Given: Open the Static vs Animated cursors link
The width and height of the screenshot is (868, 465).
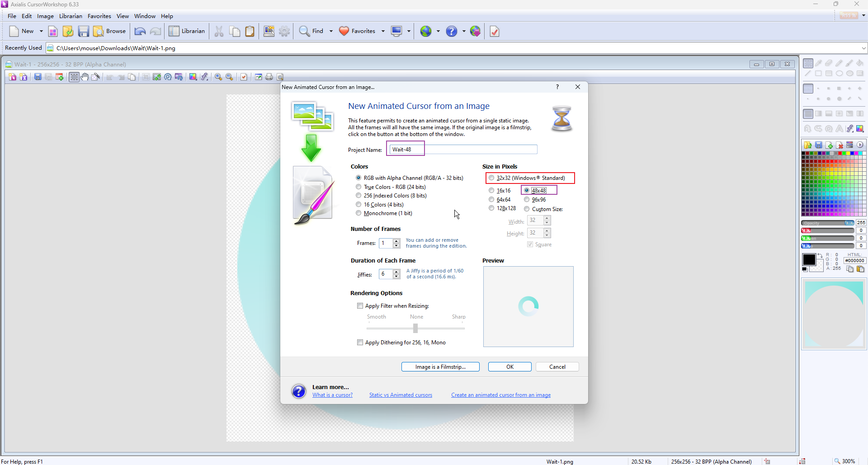Looking at the screenshot, I should coord(401,395).
